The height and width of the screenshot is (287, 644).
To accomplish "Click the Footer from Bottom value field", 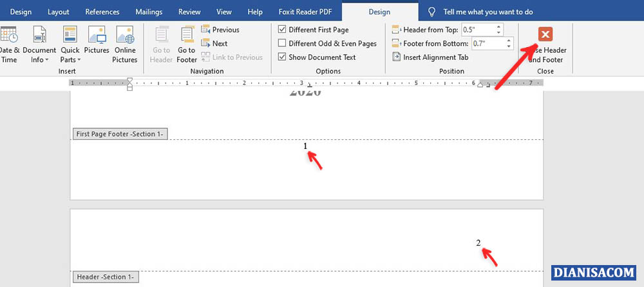I will [x=487, y=43].
